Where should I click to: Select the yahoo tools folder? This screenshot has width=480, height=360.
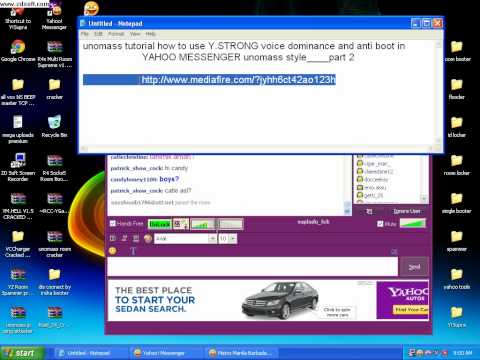(x=457, y=279)
